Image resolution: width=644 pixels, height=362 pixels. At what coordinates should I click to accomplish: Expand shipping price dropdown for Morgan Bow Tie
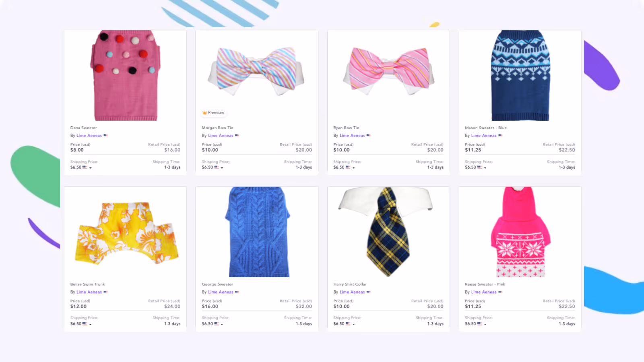pos(222,168)
